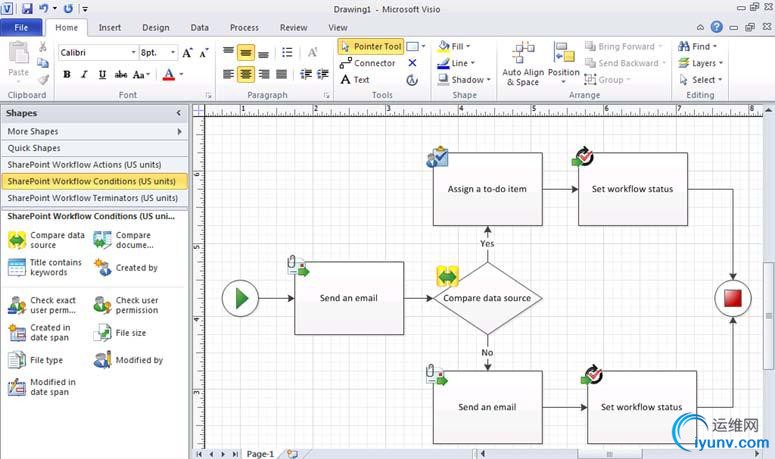Click the Grow Font icon
The image size is (775, 459).
click(x=187, y=53)
